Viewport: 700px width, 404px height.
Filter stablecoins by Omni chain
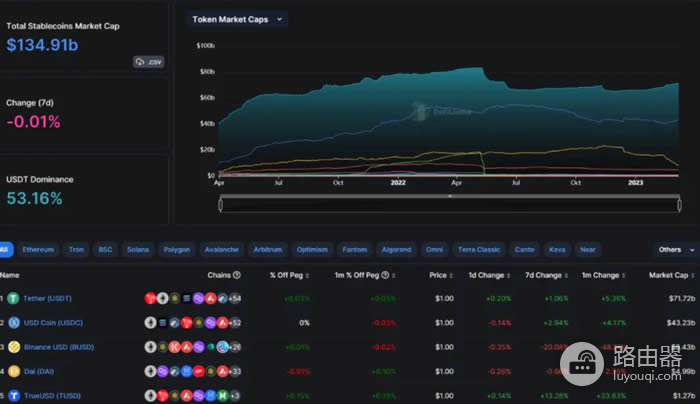[x=434, y=250]
